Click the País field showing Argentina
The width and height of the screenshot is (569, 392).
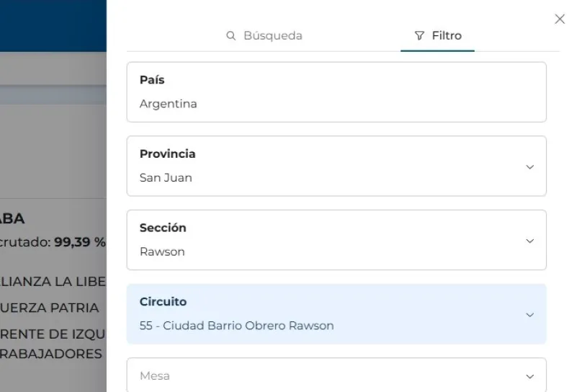(336, 92)
